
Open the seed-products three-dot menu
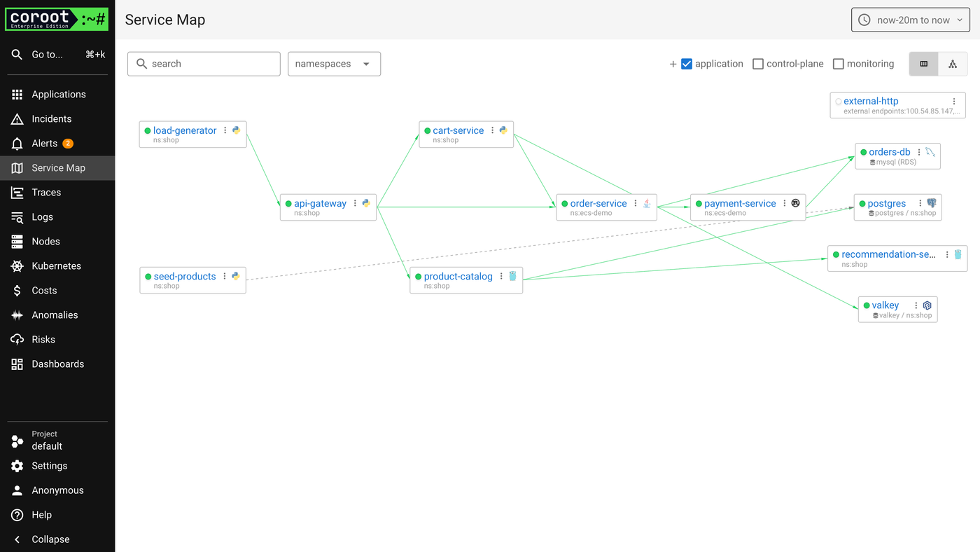click(225, 276)
